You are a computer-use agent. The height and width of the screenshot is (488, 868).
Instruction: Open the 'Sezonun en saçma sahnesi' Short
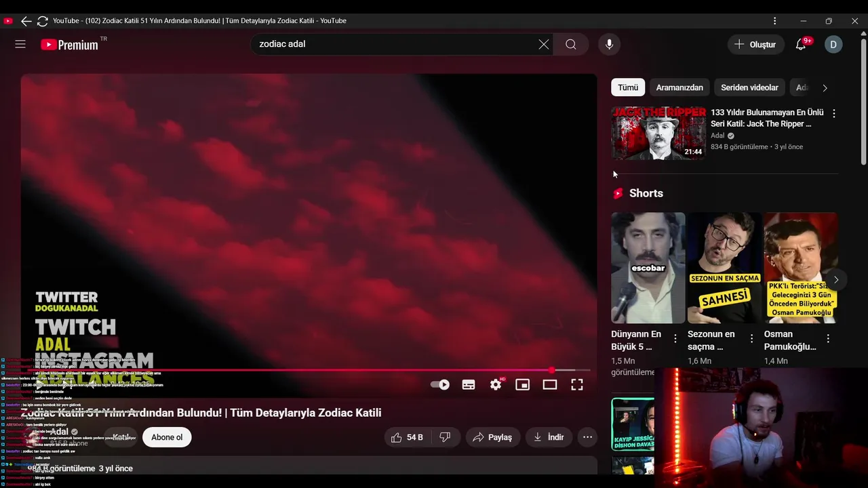(724, 268)
